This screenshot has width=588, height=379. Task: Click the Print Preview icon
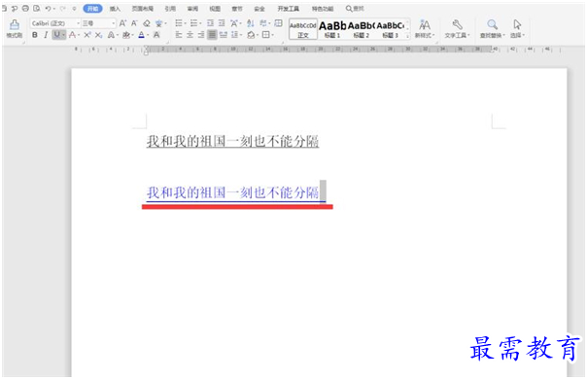36,8
